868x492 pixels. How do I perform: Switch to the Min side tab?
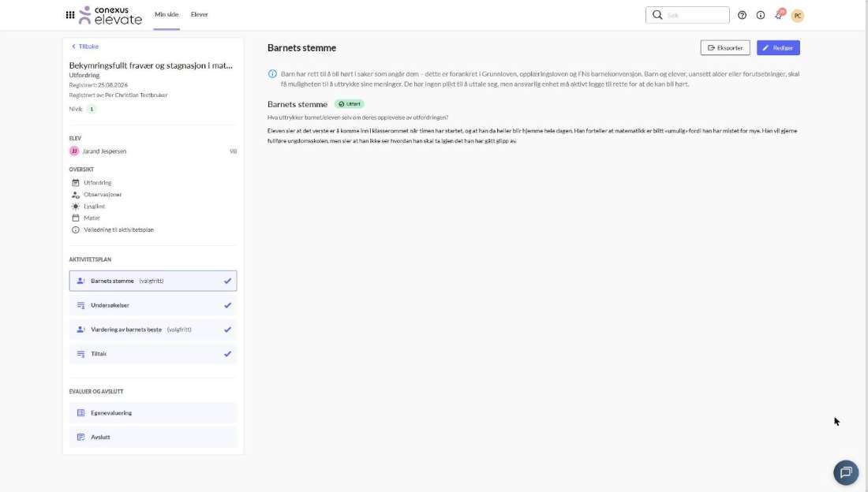click(x=166, y=14)
